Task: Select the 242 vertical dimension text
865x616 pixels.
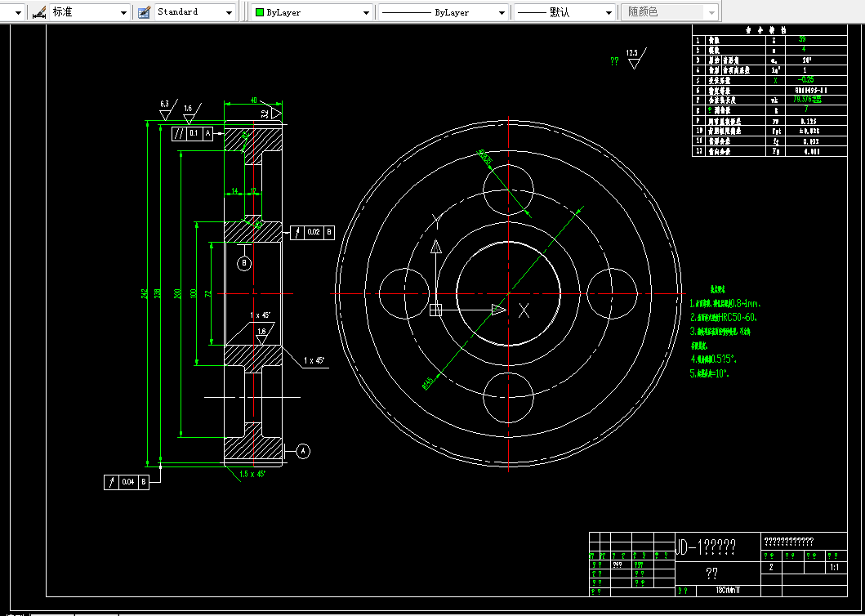Action: point(145,293)
